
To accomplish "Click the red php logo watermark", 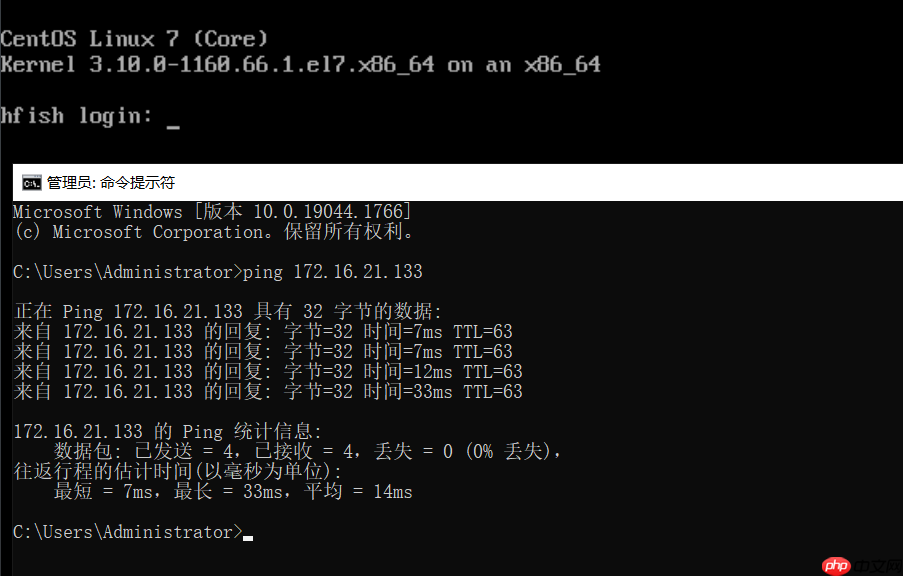I will pyautogui.click(x=836, y=566).
